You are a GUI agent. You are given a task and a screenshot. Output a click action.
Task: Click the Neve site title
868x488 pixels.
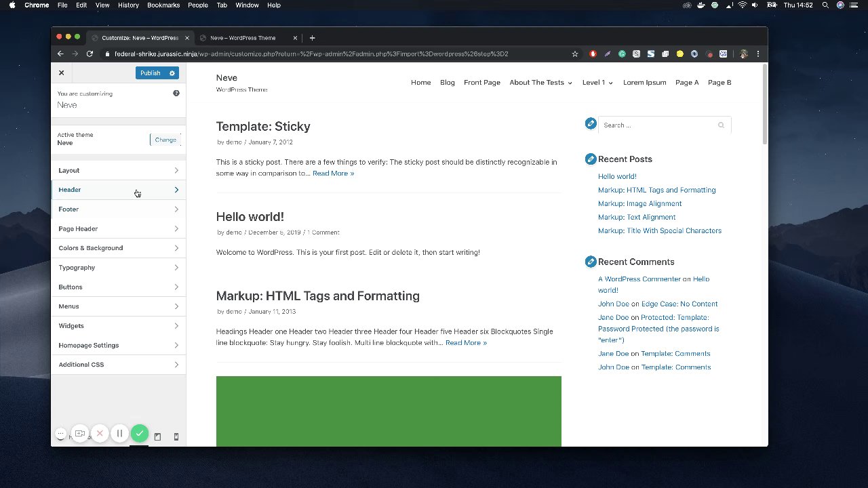(x=226, y=78)
